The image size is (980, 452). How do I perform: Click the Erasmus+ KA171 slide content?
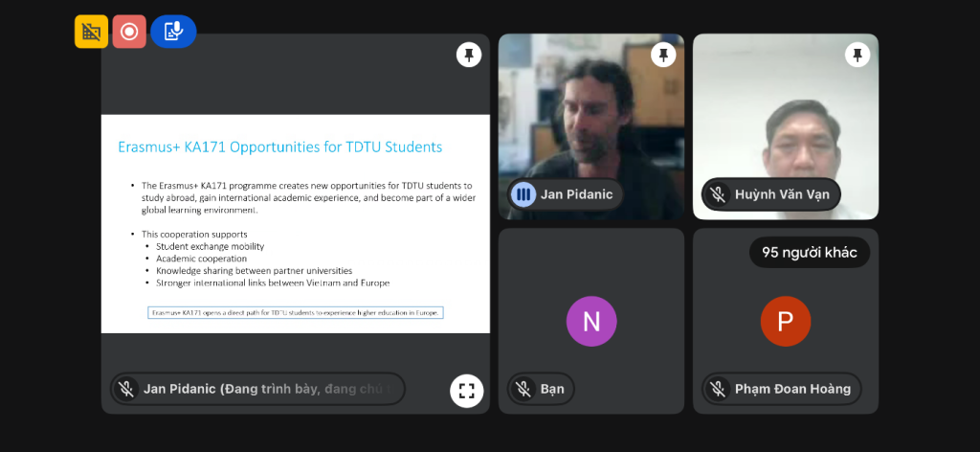[x=295, y=223]
